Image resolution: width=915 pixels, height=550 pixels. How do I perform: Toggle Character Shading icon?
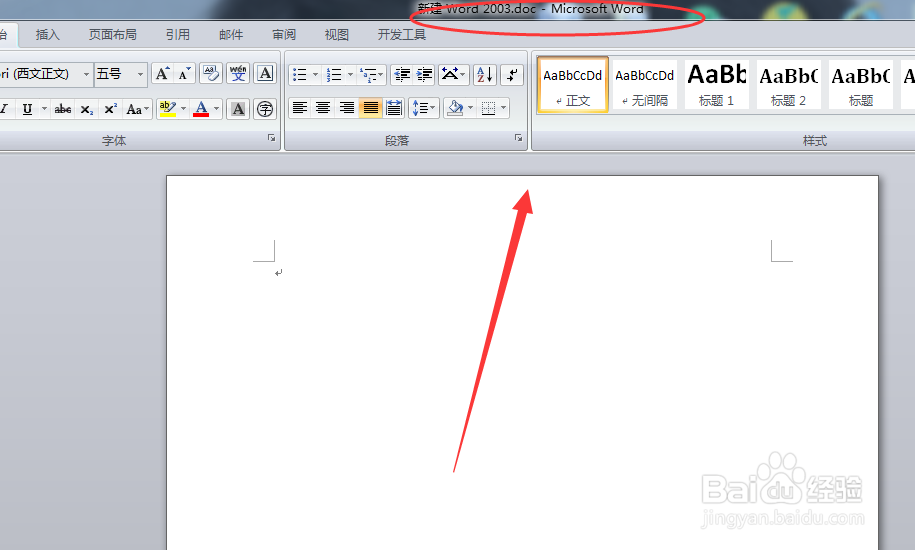tap(238, 109)
